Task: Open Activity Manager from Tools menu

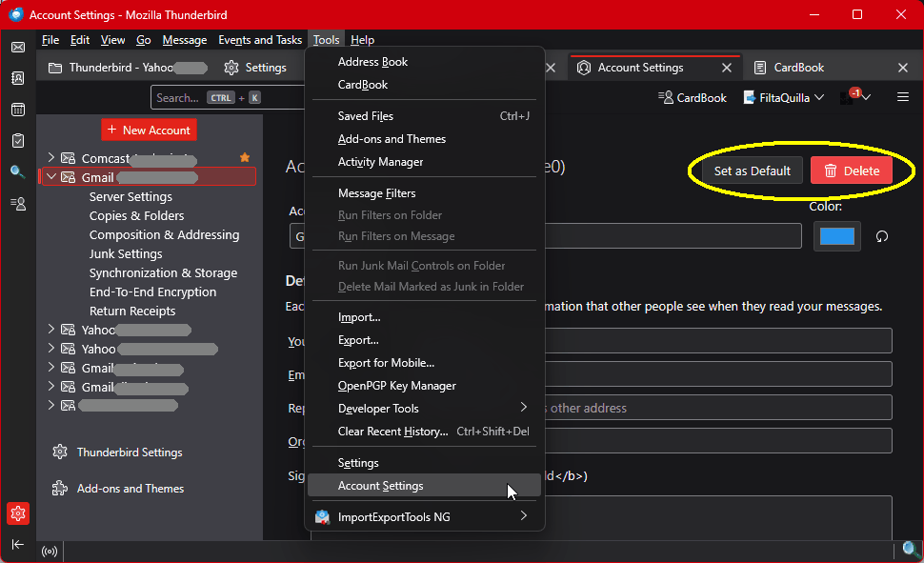Action: click(424, 162)
